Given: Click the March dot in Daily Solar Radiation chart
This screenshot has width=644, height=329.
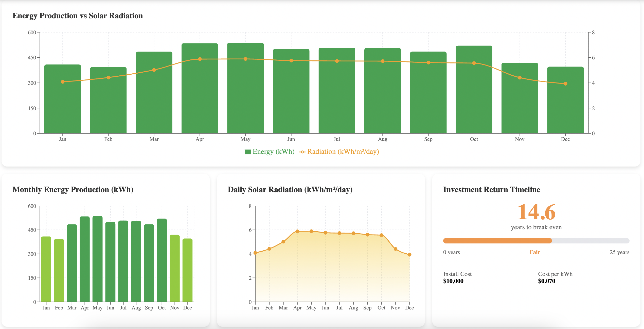Looking at the screenshot, I should (283, 242).
